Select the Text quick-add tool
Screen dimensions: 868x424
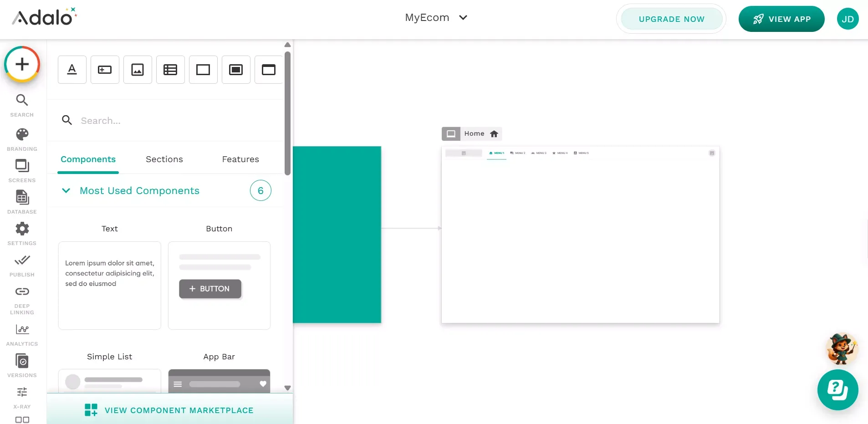(x=72, y=70)
